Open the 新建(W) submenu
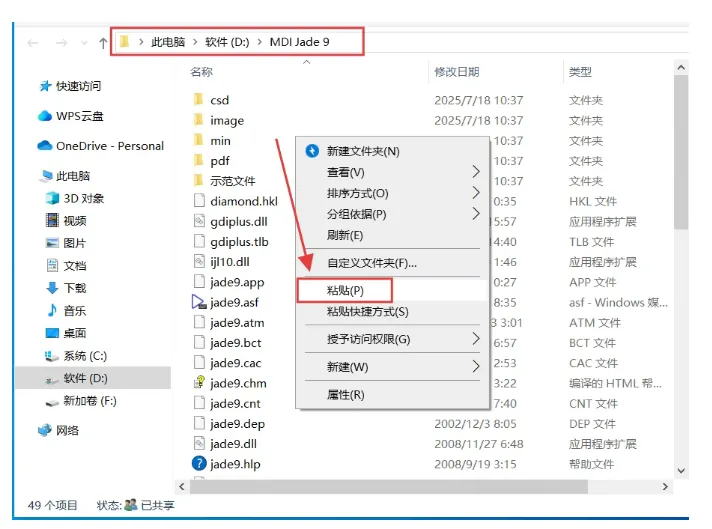This screenshot has width=712, height=529. coord(393,366)
